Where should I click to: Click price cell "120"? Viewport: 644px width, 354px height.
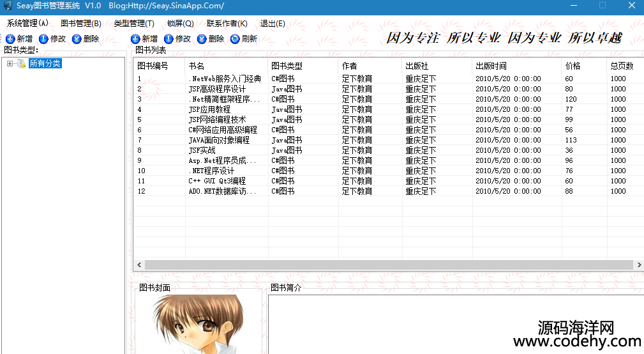pyautogui.click(x=571, y=99)
